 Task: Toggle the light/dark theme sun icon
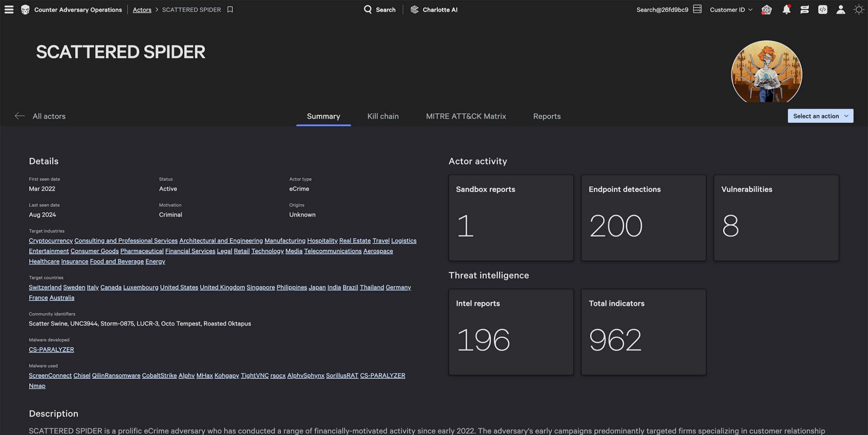859,10
